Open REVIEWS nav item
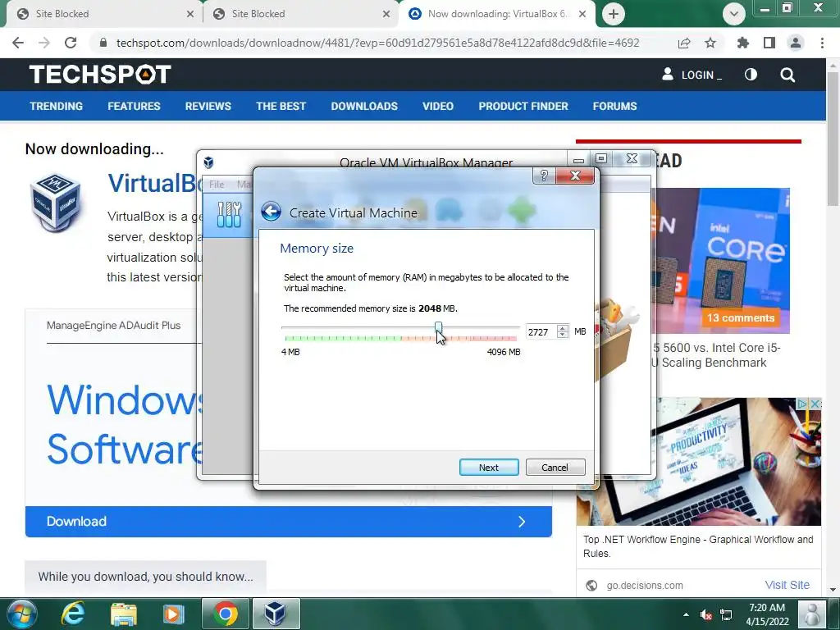 tap(208, 106)
